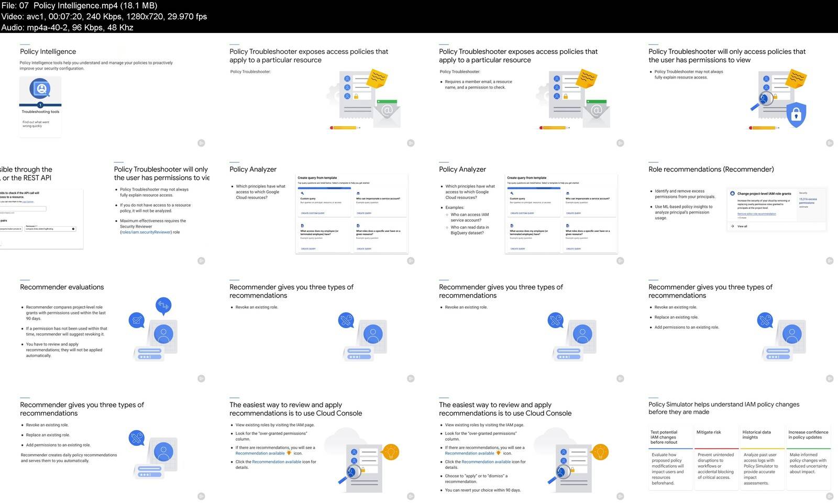Click the 'Choose to apply or to dismiss' bullet
838x504 pixels.
click(x=476, y=479)
